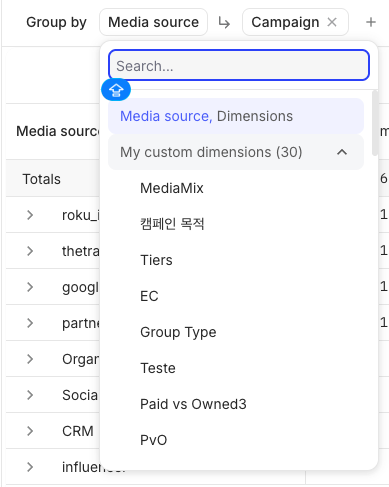389x487 pixels.
Task: Expand the CRM row chevron
Action: click(30, 431)
